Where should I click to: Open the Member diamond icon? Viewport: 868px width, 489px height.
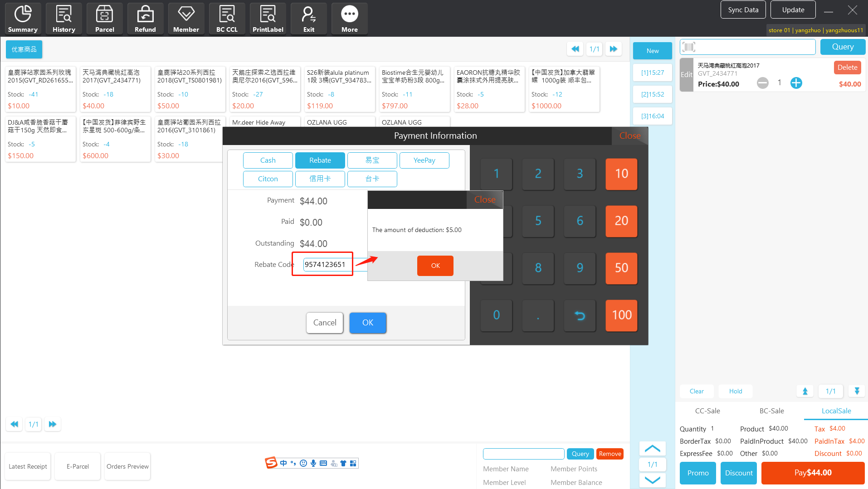pos(186,19)
